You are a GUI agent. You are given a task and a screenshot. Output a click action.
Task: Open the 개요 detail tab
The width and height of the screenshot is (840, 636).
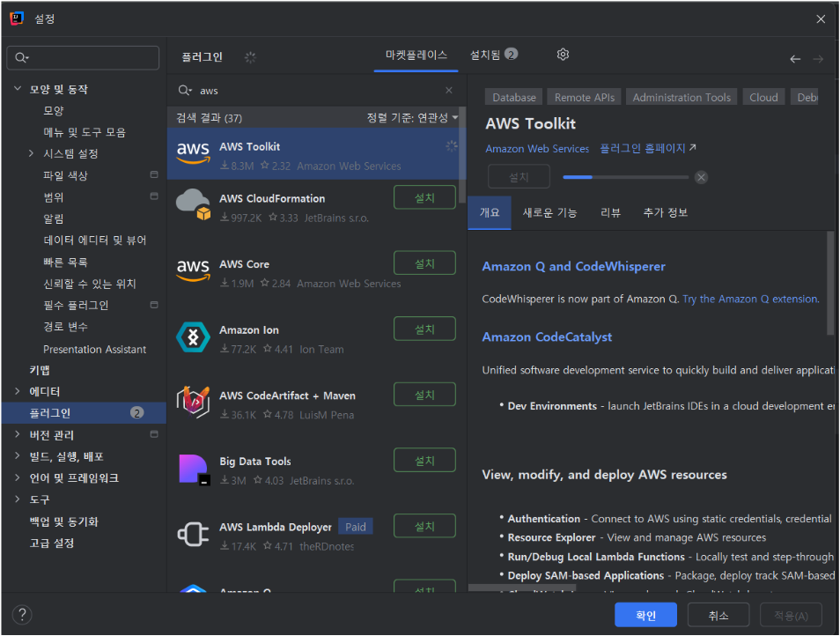[490, 212]
